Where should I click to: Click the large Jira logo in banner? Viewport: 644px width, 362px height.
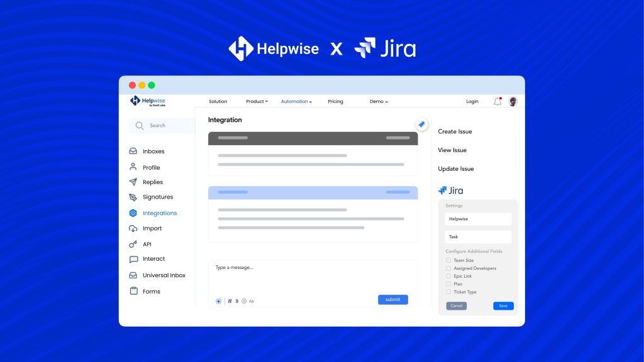(x=386, y=48)
